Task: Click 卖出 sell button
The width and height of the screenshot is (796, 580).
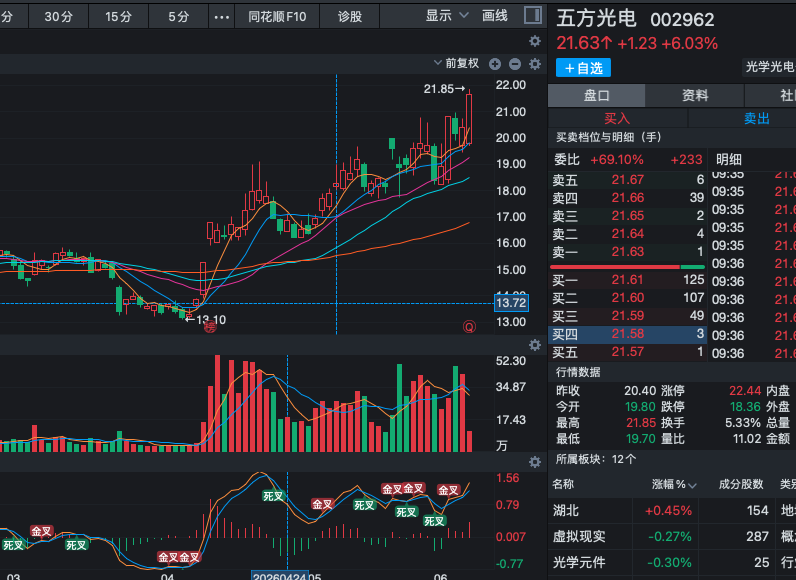Action: coord(756,119)
